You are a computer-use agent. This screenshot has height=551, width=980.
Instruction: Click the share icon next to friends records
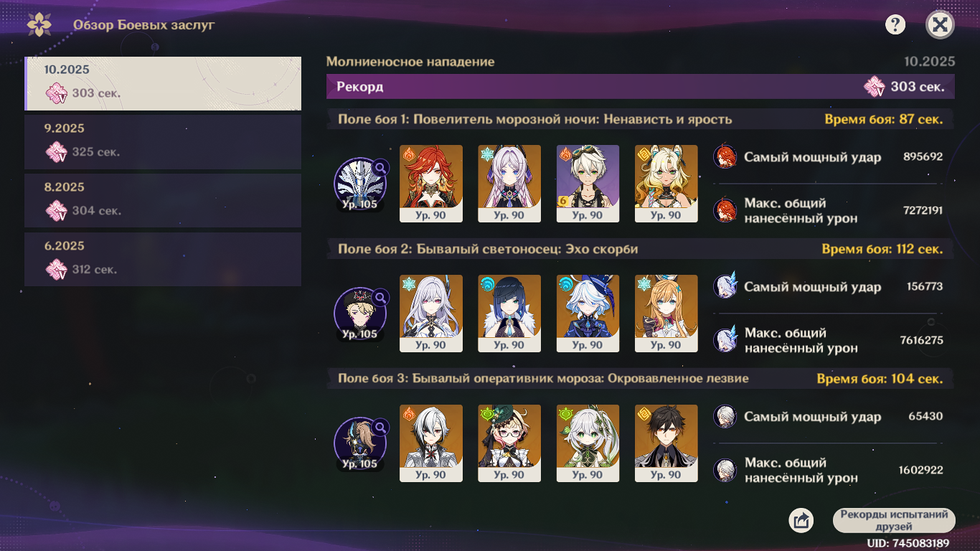[x=801, y=520]
